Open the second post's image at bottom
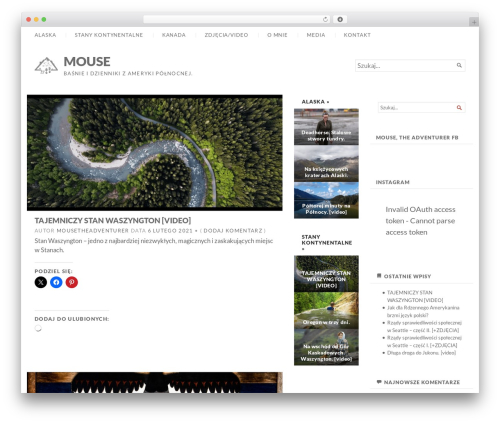Image resolution: width=500 pixels, height=423 pixels. coord(155,383)
